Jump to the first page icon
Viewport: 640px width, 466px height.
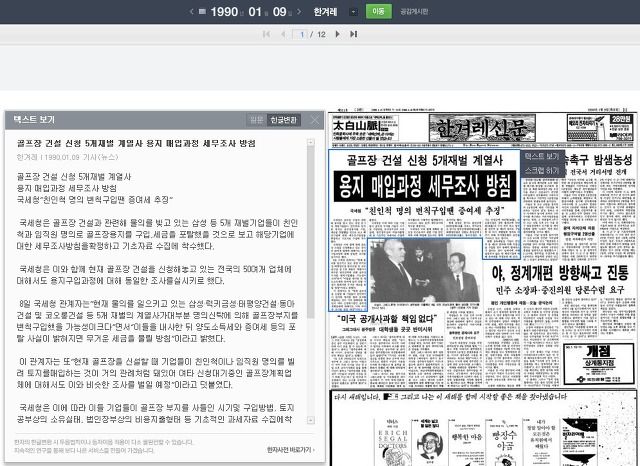(x=266, y=34)
